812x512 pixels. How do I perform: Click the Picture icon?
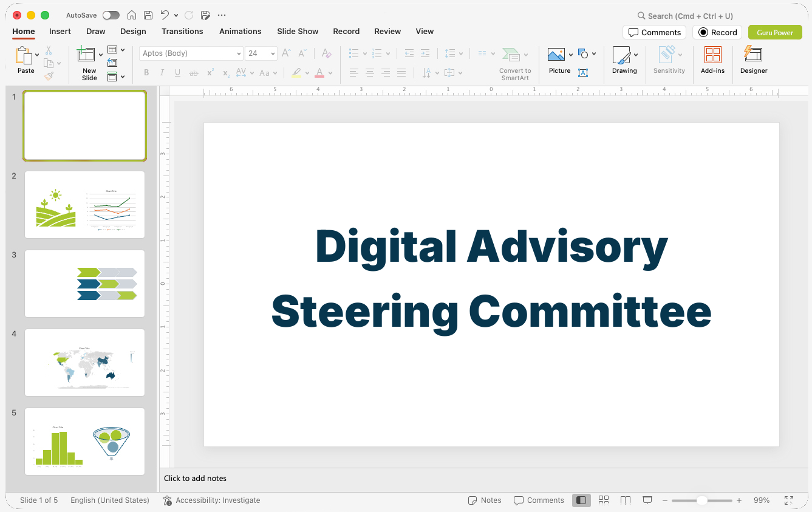click(x=556, y=55)
